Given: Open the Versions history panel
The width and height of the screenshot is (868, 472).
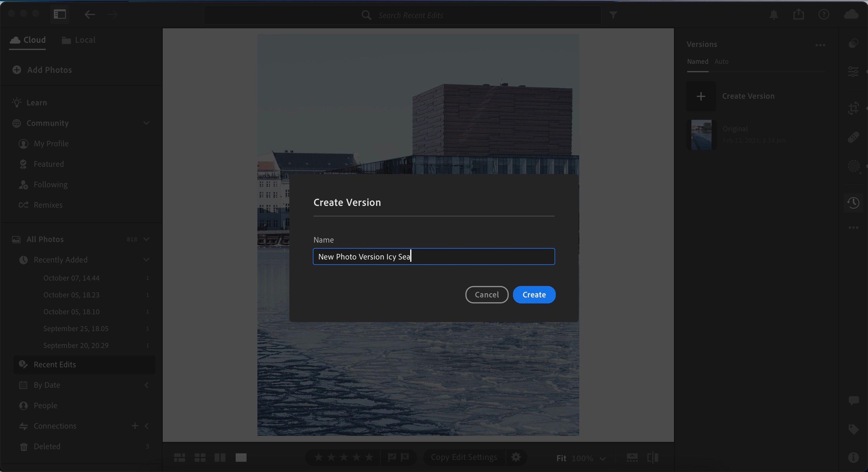Looking at the screenshot, I should [x=854, y=203].
